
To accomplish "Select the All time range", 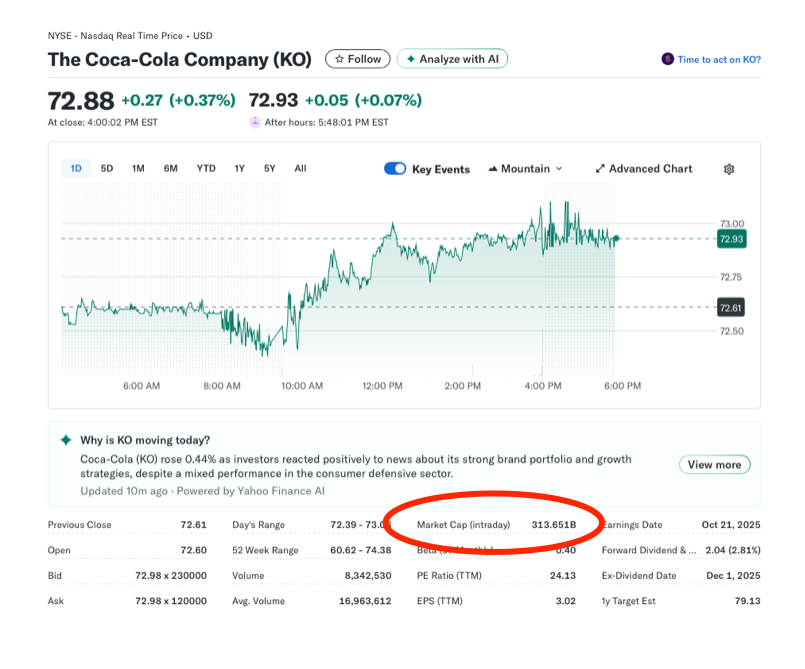I will click(x=300, y=169).
